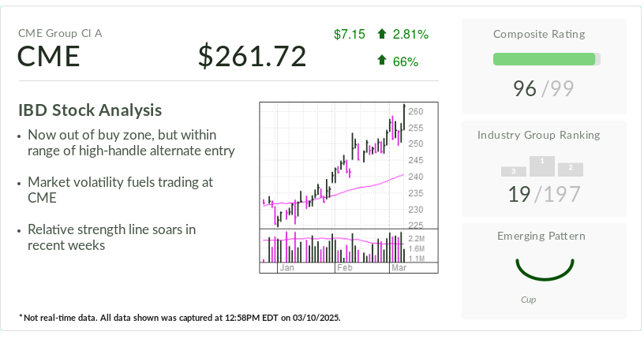
Task: Click the Feb label on chart axis
Action: (x=345, y=267)
